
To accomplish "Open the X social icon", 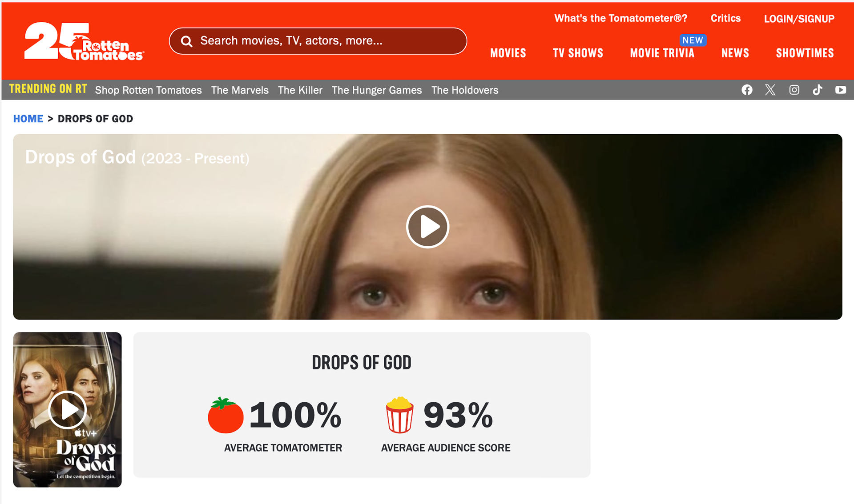I will coord(770,90).
